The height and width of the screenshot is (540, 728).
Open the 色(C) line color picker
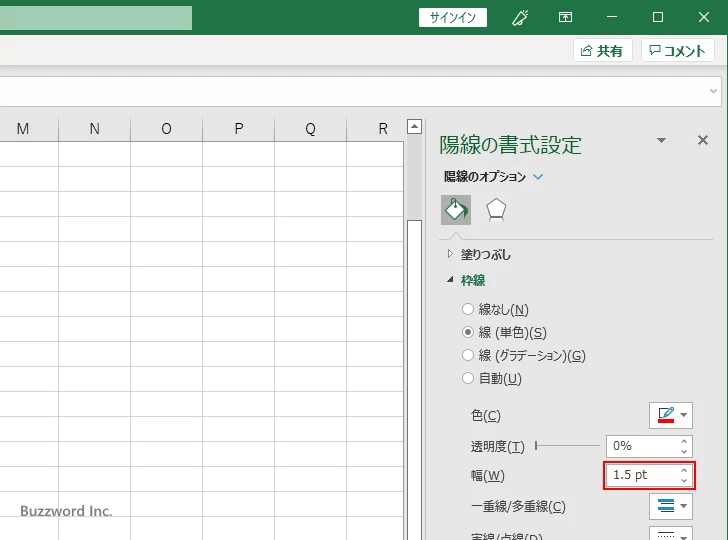671,415
